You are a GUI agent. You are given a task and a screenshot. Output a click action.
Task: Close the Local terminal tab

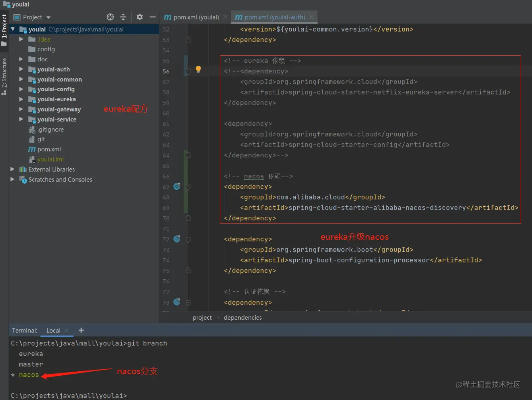[66, 330]
